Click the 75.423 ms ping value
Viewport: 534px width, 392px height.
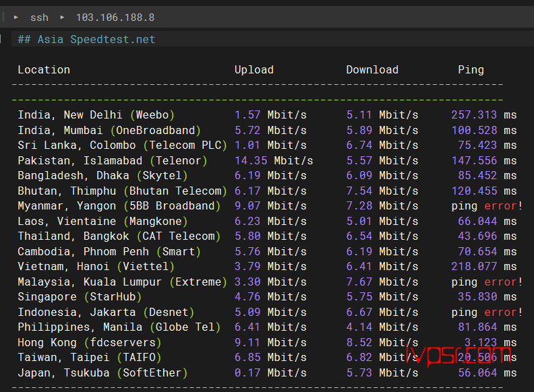point(487,145)
